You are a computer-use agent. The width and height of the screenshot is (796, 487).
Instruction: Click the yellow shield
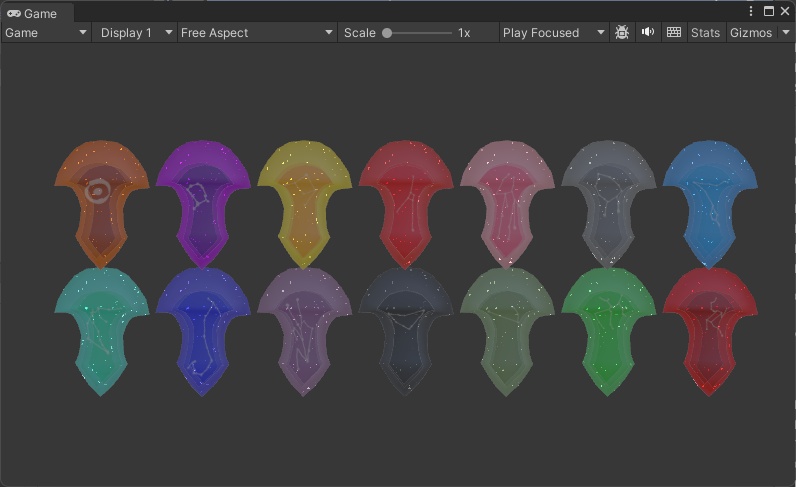coord(305,204)
